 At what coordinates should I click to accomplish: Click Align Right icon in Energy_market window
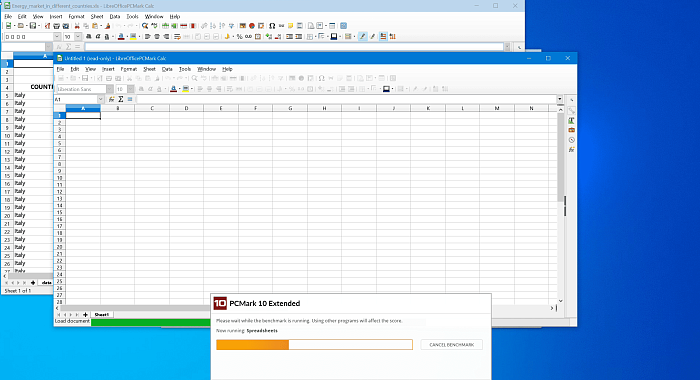[x=166, y=37]
